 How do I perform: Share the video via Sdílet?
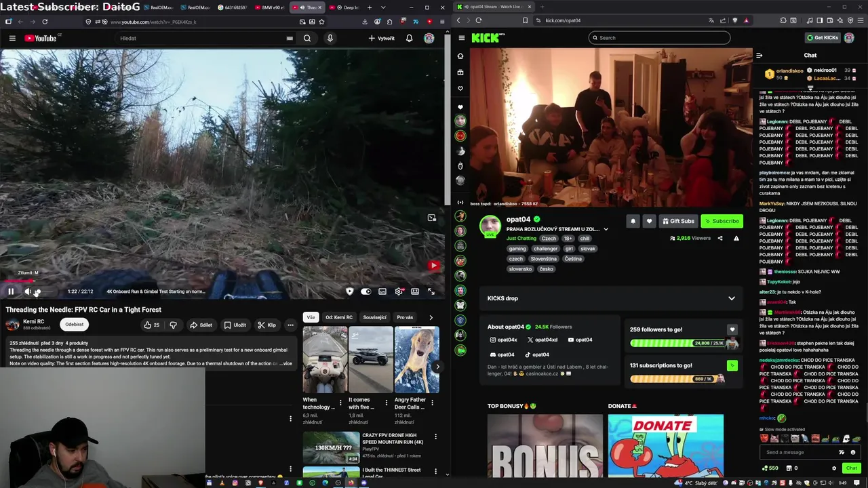coord(201,325)
